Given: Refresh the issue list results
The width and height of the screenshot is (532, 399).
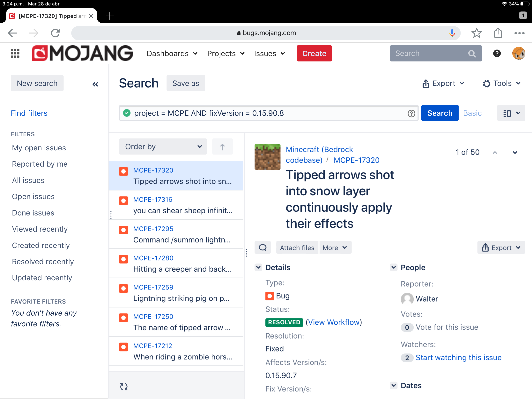Looking at the screenshot, I should (124, 386).
